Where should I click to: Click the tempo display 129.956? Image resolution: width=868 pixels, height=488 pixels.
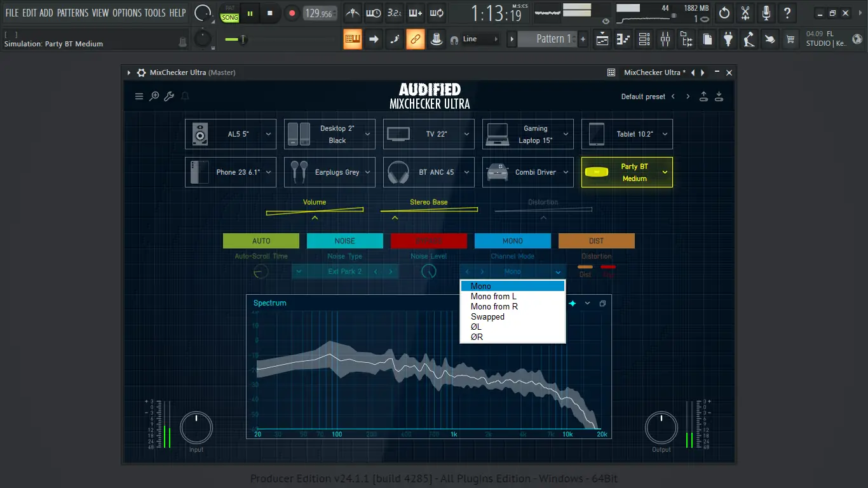click(x=320, y=13)
